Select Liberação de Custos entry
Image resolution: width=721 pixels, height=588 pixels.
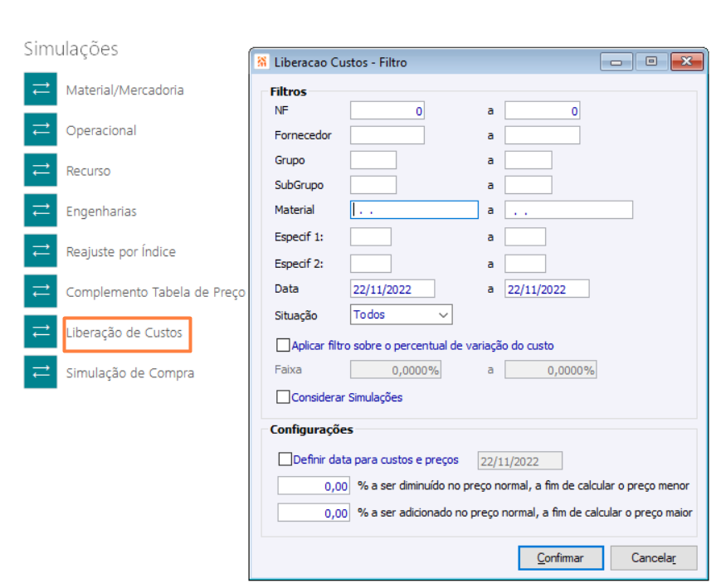click(x=124, y=333)
